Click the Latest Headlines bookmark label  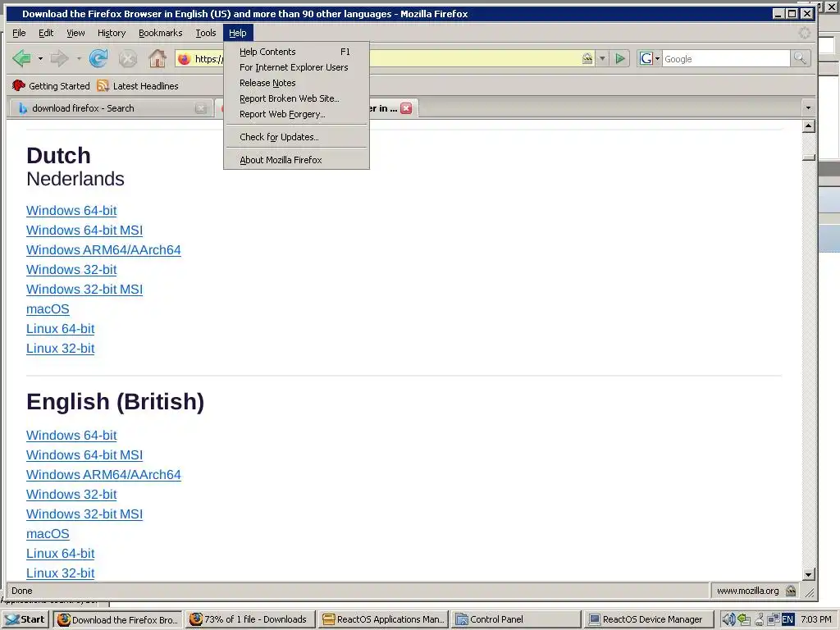point(146,85)
